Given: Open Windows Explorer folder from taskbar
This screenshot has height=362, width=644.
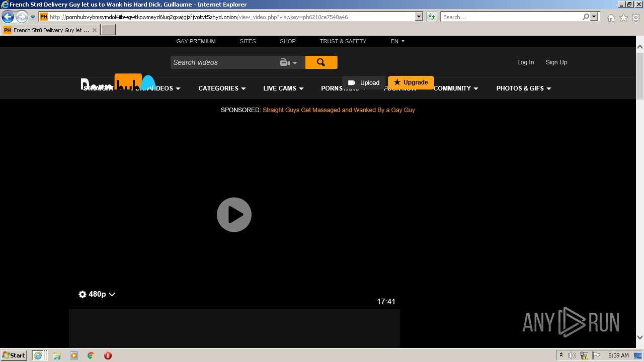Looking at the screenshot, I should [57, 355].
